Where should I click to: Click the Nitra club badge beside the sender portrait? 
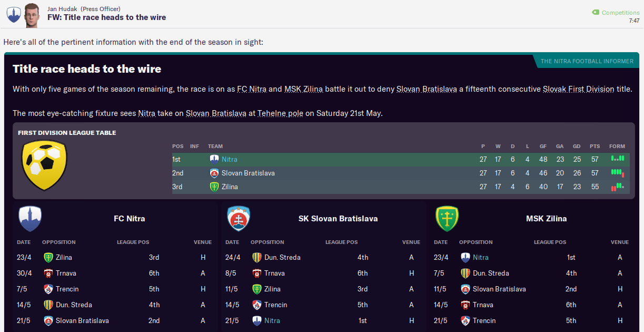(13, 14)
